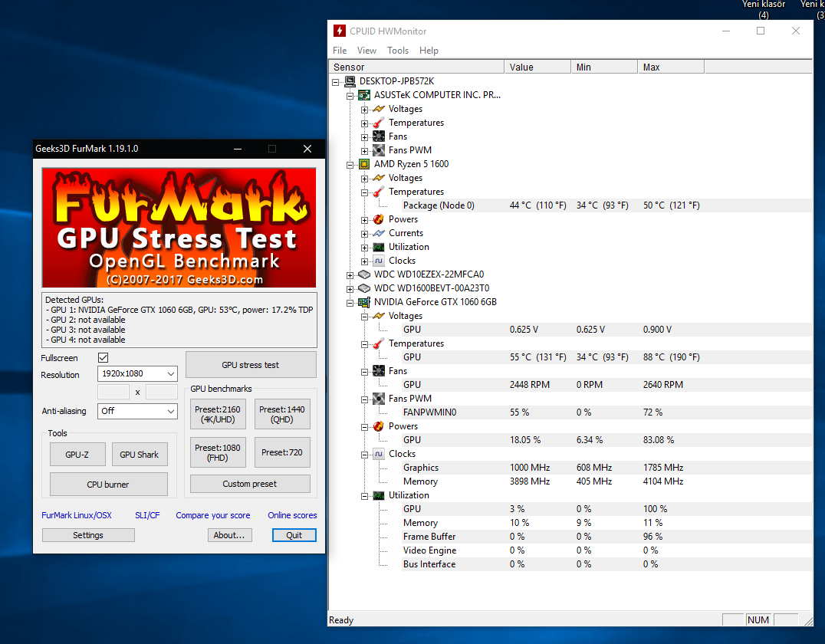Start the GPU stress test

[x=251, y=365]
